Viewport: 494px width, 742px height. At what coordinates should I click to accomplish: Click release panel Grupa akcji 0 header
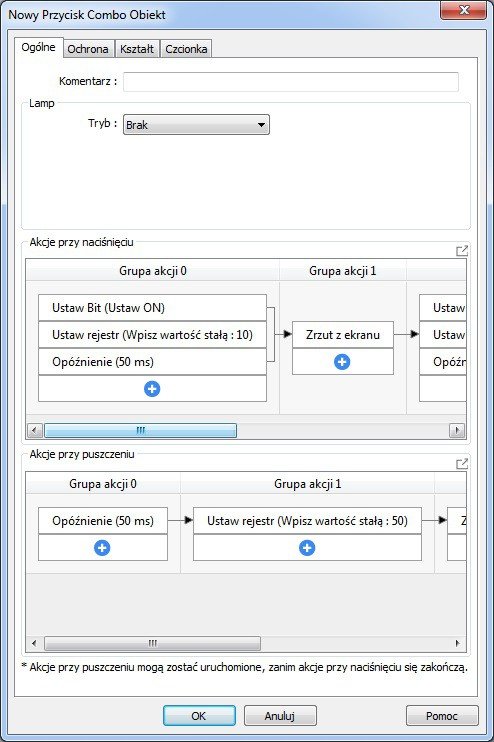pos(103,484)
